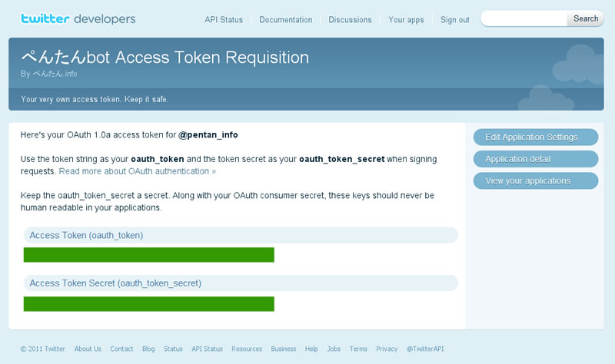Open Your apps in top navigation

point(406,20)
